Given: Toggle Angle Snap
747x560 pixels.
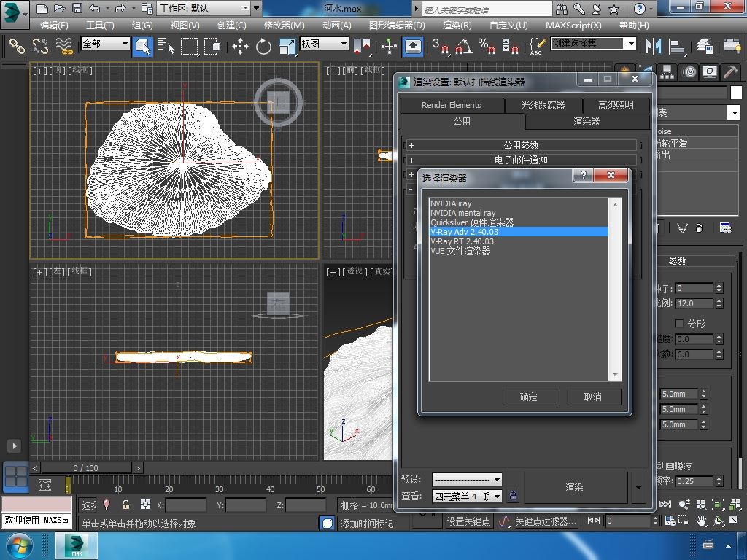Looking at the screenshot, I should click(463, 46).
